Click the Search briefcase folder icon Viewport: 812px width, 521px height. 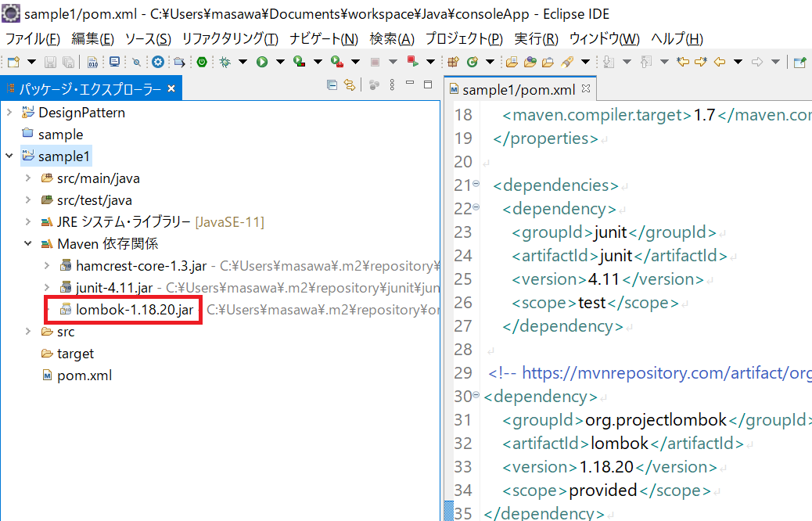pyautogui.click(x=548, y=62)
